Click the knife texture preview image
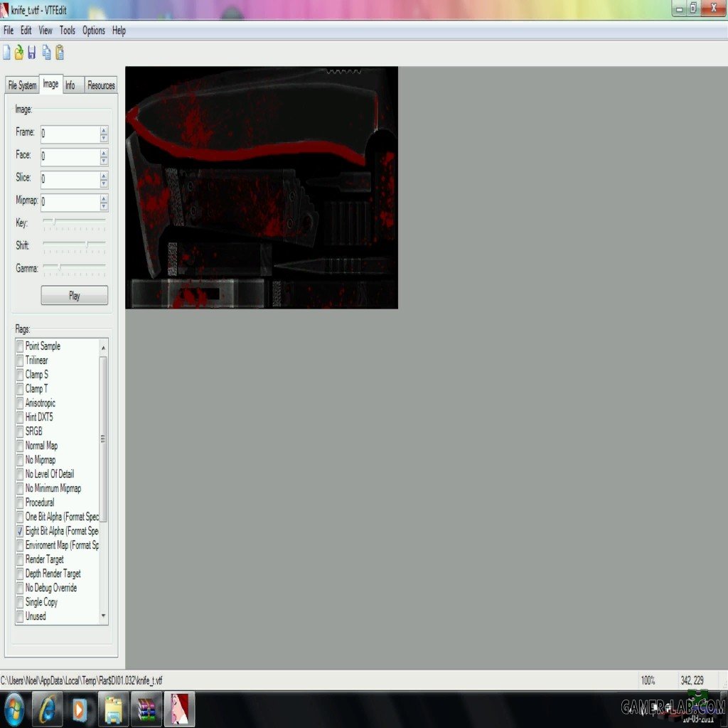The height and width of the screenshot is (728, 728). point(262,188)
